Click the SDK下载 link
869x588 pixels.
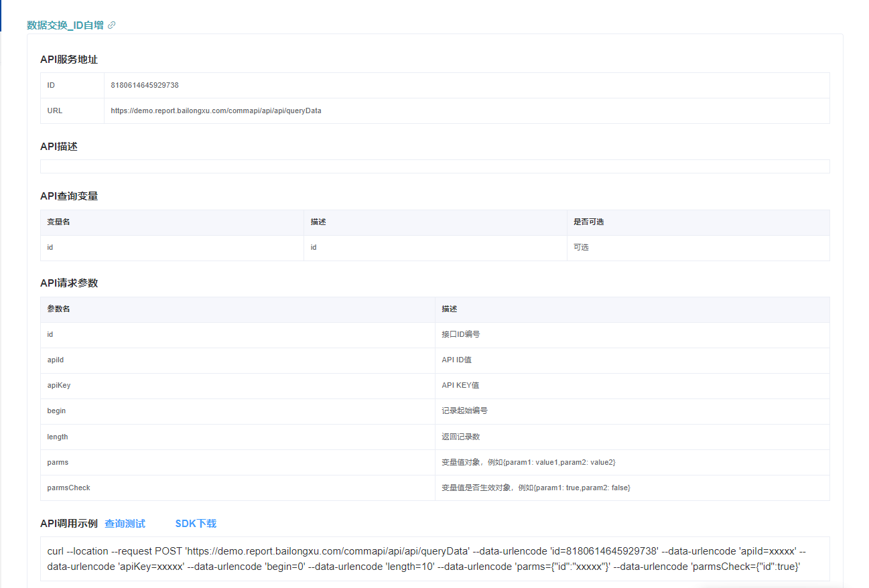coord(196,524)
